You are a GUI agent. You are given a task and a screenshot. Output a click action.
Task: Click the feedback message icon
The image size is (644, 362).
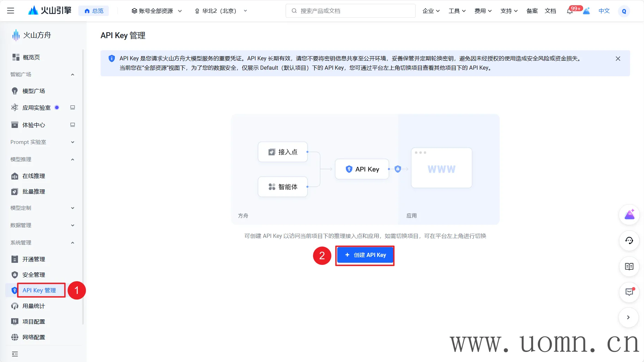point(629,292)
